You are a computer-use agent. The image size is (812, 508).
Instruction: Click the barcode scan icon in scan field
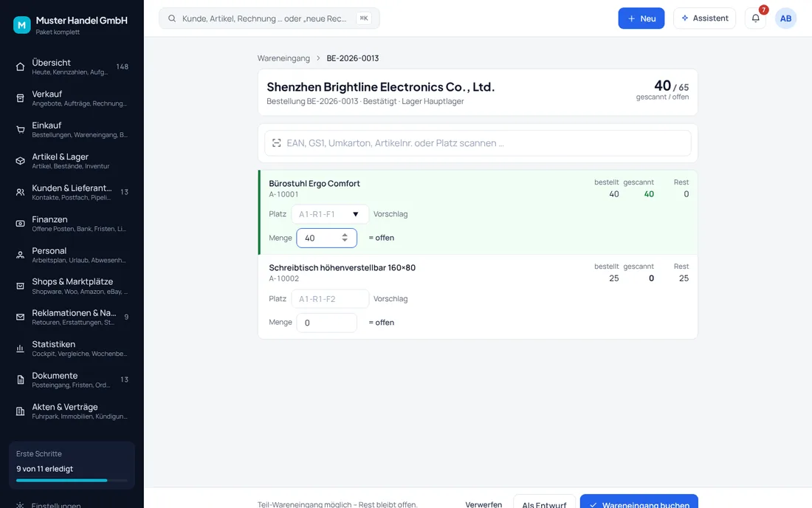point(277,143)
